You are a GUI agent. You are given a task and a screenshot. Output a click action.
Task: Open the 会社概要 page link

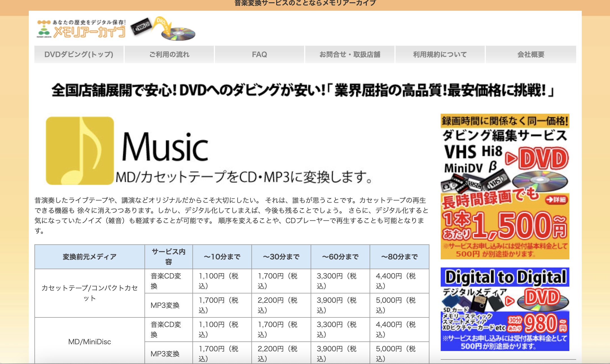point(530,54)
